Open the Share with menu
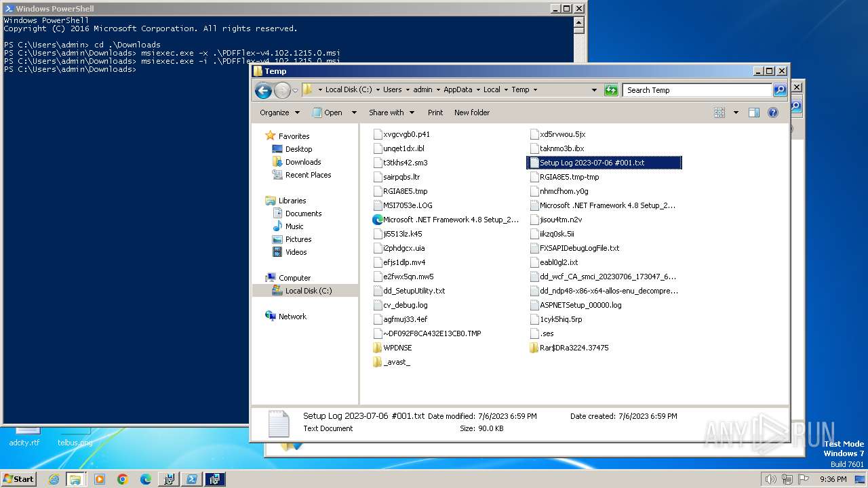This screenshot has width=868, height=488. 391,113
